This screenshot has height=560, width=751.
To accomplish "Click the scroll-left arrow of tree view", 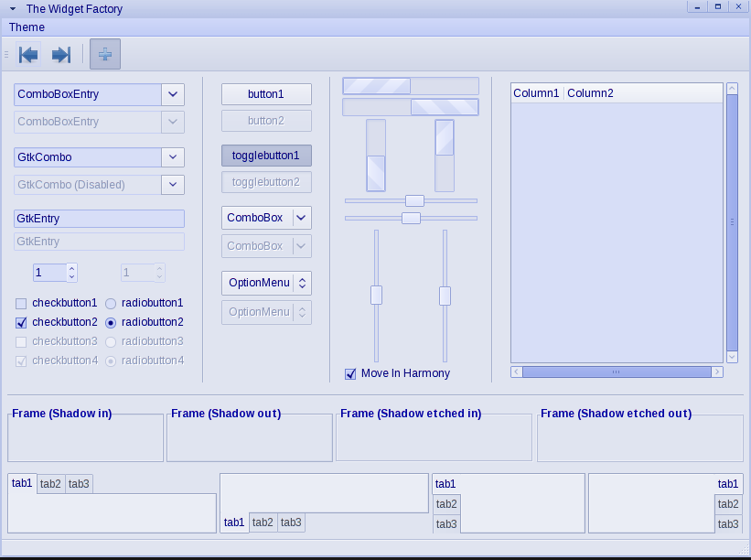I will pyautogui.click(x=516, y=372).
